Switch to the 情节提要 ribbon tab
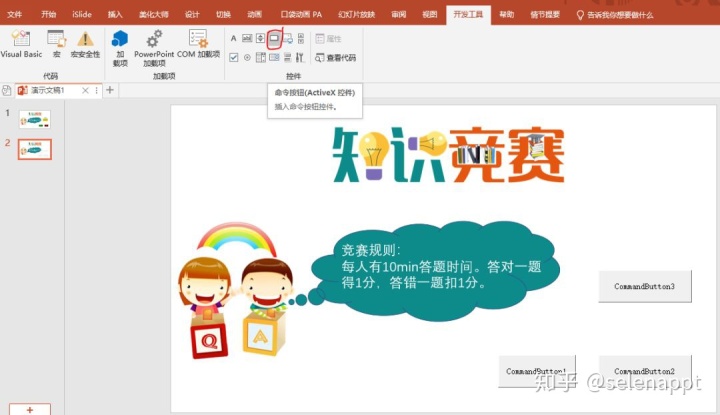The height and width of the screenshot is (415, 720). tap(545, 14)
